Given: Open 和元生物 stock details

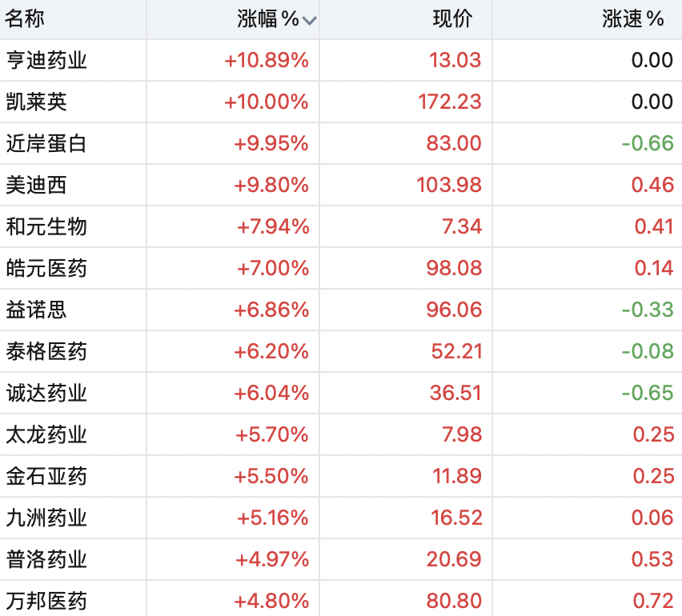Looking at the screenshot, I should click(x=46, y=226).
